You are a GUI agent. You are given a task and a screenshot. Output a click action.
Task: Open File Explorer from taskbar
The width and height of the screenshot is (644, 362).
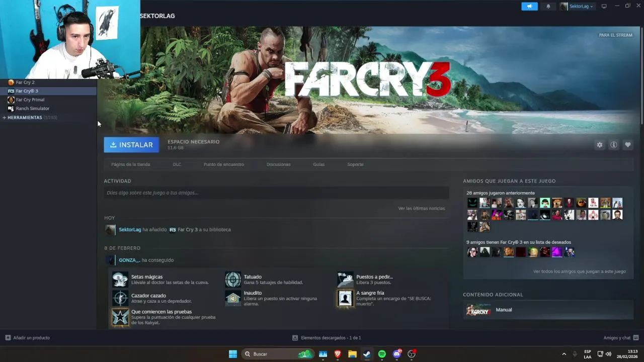coord(352,354)
